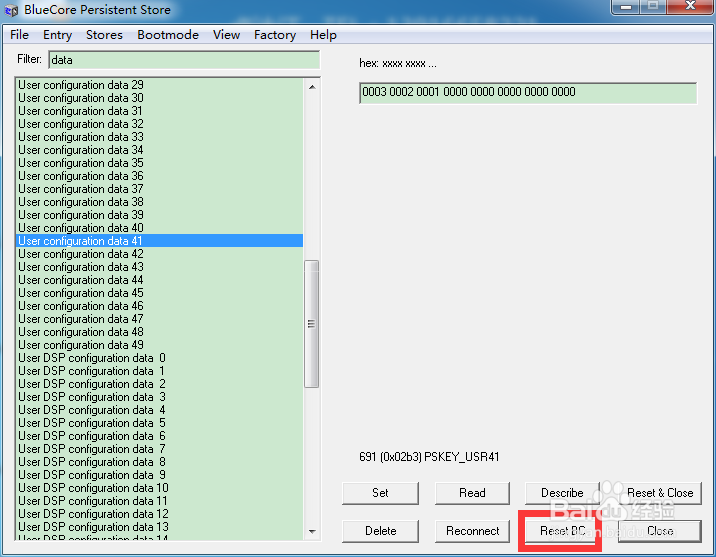Select 'User configuration data 31'

[x=159, y=111]
